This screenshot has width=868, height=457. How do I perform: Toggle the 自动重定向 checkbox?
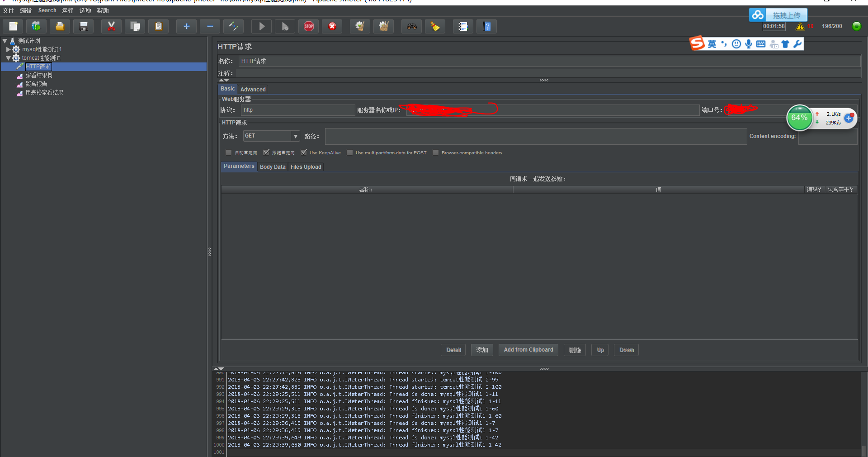(229, 152)
